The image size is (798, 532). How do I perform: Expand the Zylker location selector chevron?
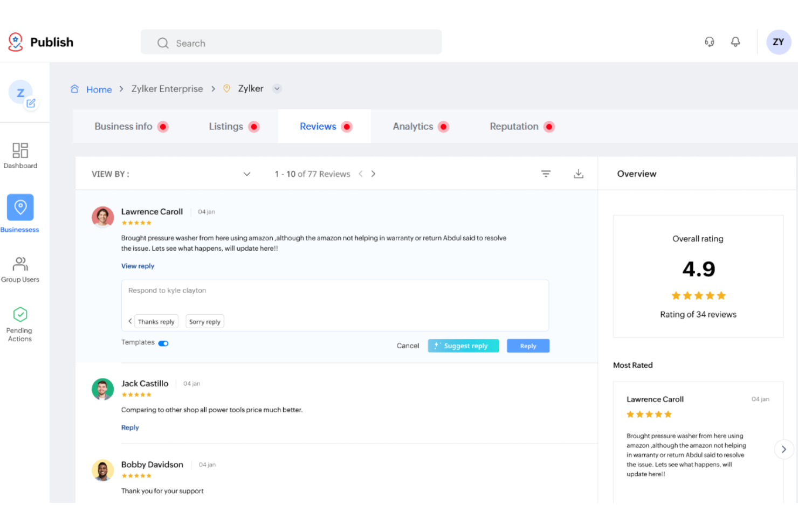coord(277,88)
